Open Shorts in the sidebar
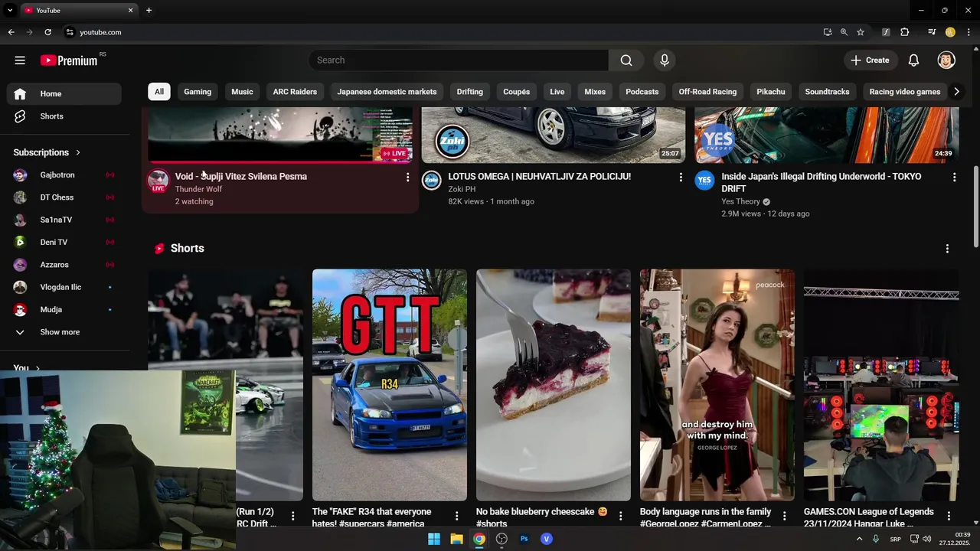The height and width of the screenshot is (551, 980). [64, 116]
